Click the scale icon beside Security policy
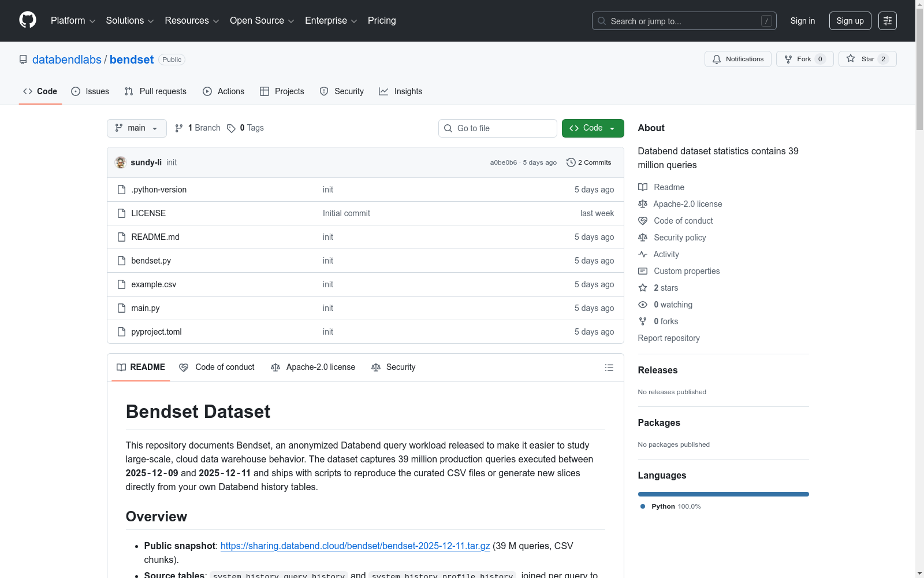 pyautogui.click(x=643, y=238)
